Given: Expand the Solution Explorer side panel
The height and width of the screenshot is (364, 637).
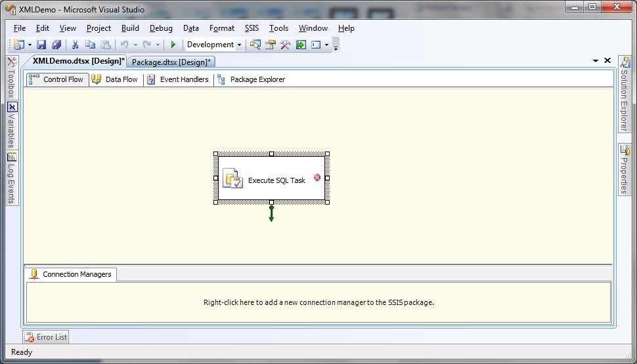Looking at the screenshot, I should point(625,94).
